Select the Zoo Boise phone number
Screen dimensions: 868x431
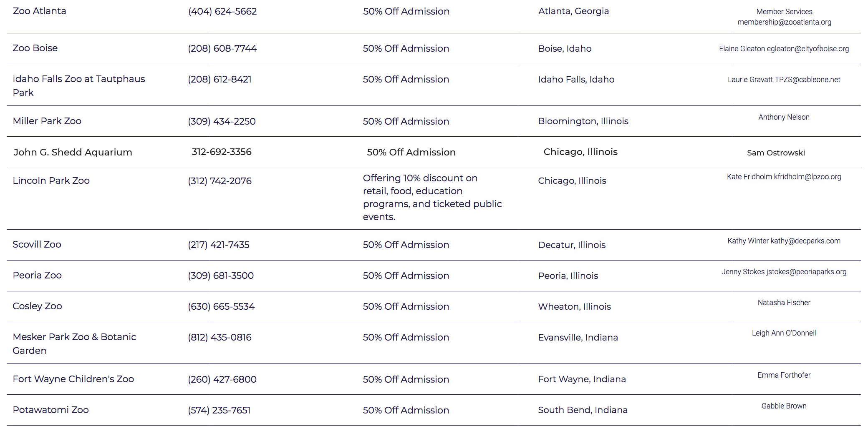click(222, 48)
